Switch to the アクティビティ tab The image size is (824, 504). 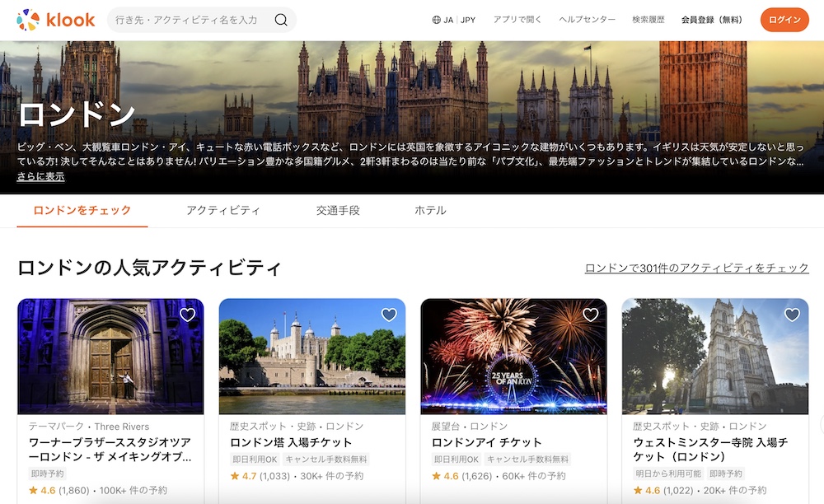click(x=223, y=210)
